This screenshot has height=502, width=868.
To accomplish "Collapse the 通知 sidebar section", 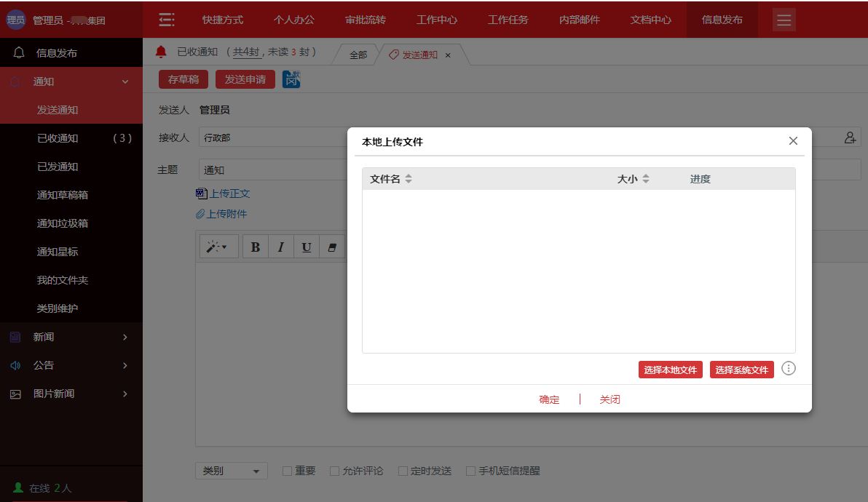I will click(71, 81).
